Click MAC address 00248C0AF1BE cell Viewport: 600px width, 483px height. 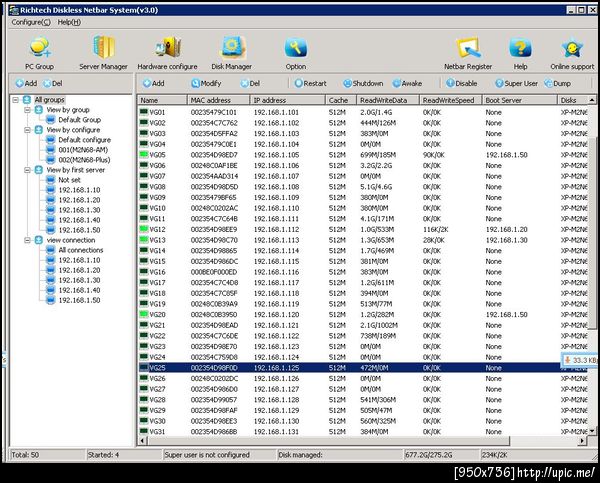(214, 166)
